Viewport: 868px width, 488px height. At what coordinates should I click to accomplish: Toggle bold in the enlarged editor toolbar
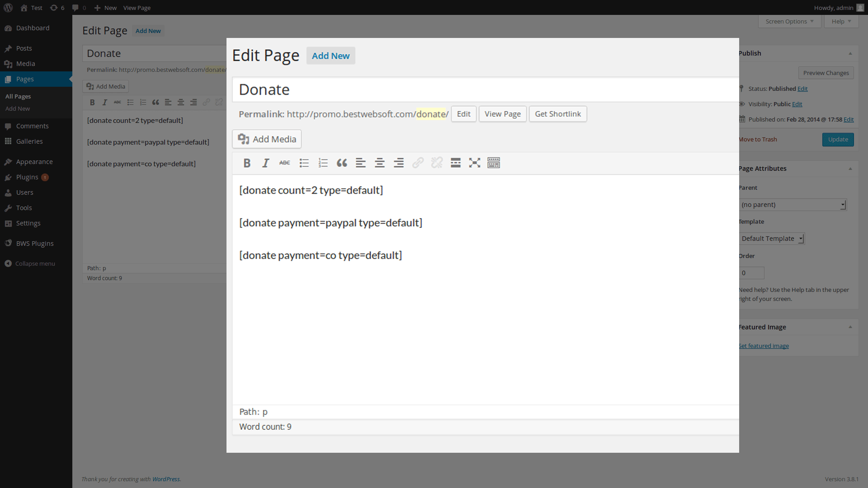point(247,163)
